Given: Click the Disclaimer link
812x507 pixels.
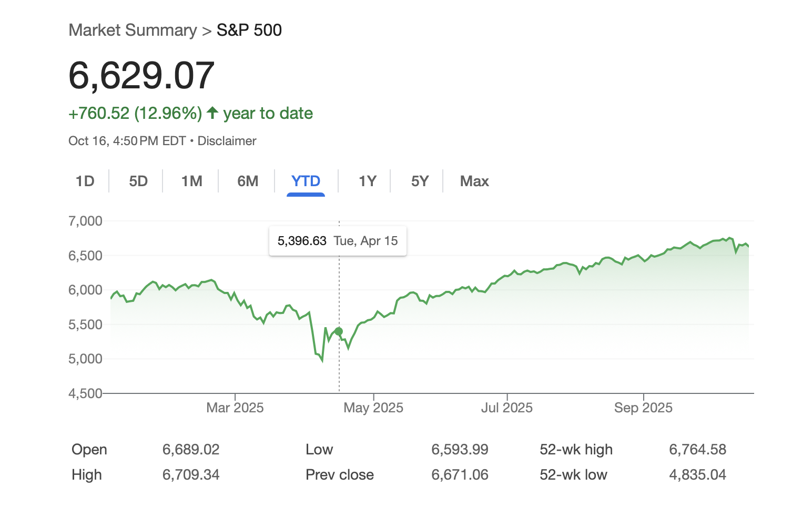Looking at the screenshot, I should 227,141.
